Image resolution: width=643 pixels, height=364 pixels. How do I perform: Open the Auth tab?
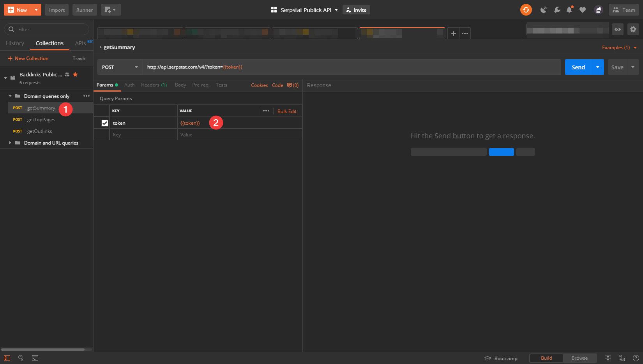(129, 85)
